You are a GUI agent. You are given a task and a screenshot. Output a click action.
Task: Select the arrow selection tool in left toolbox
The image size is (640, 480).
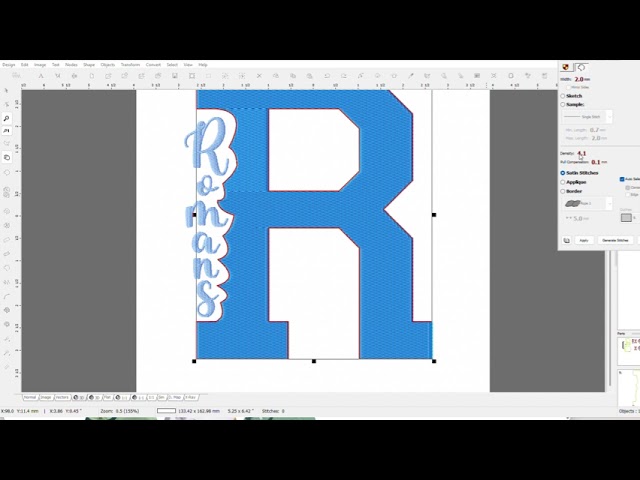[x=6, y=90]
